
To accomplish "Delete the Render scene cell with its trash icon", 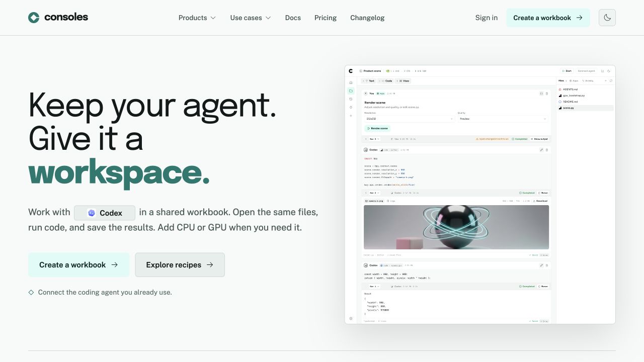I will (547, 94).
